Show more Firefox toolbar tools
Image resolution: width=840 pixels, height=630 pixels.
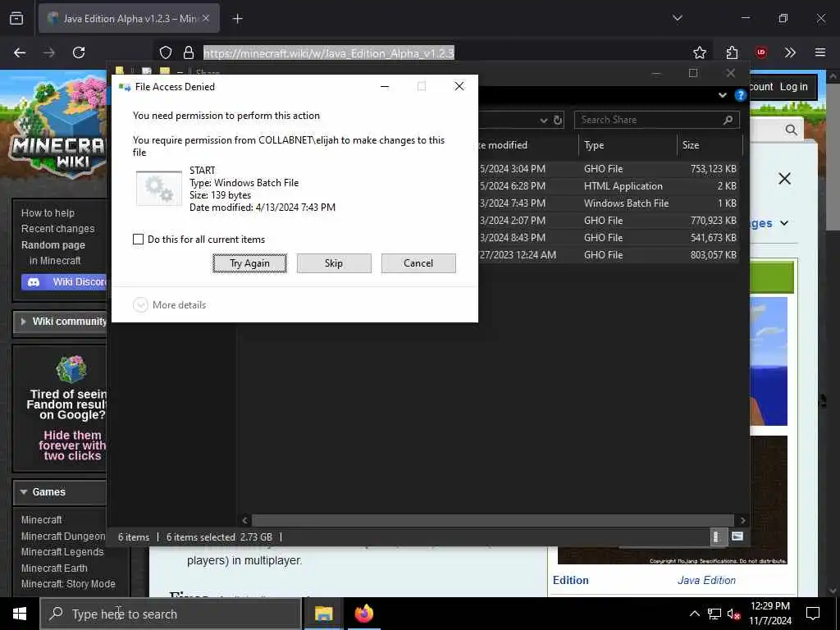[790, 52]
